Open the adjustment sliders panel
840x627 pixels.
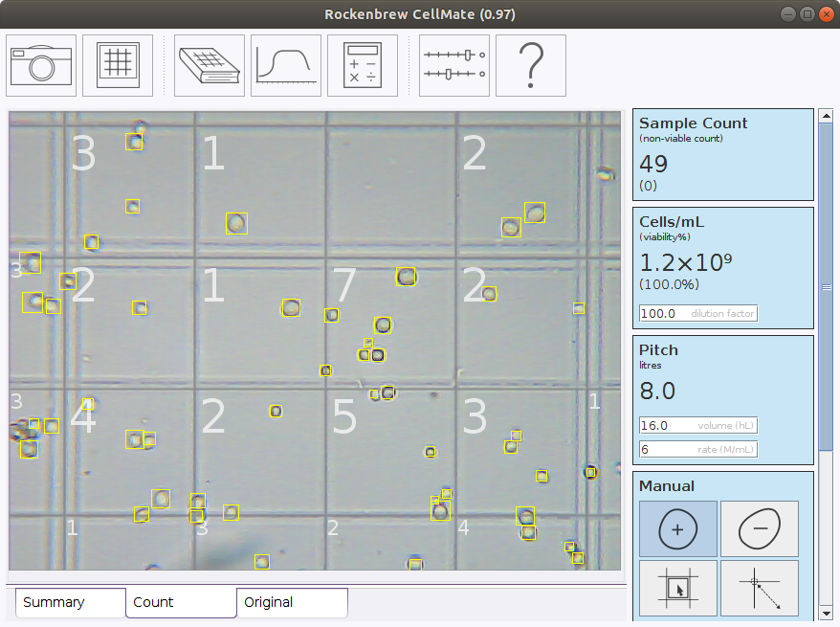click(453, 65)
